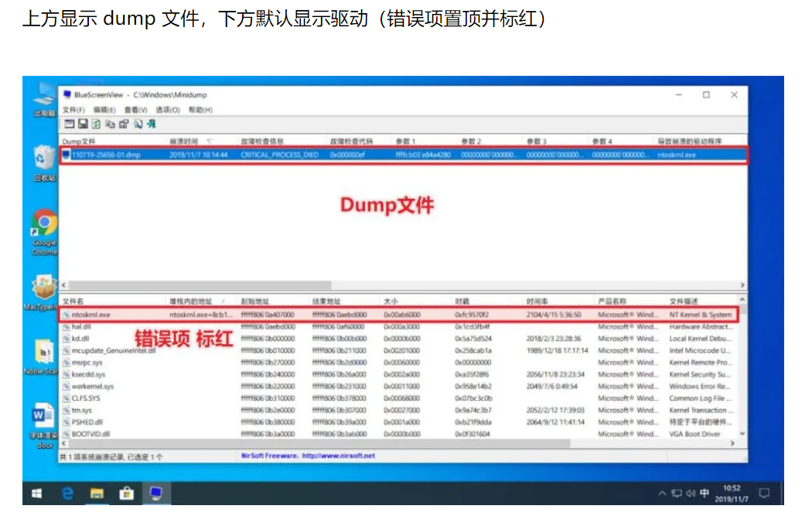The image size is (812, 516).
Task: Click the file icon beside hal.dll
Action: (67, 327)
